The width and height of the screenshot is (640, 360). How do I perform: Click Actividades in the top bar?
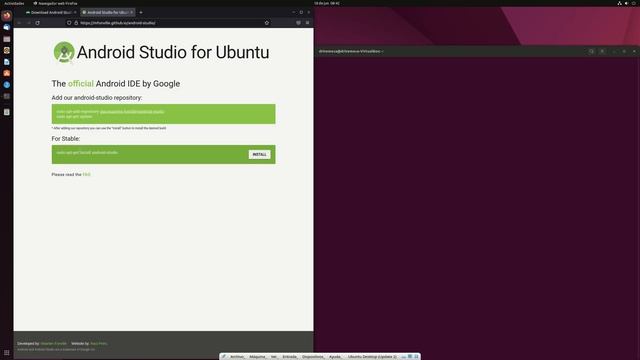tap(14, 3)
